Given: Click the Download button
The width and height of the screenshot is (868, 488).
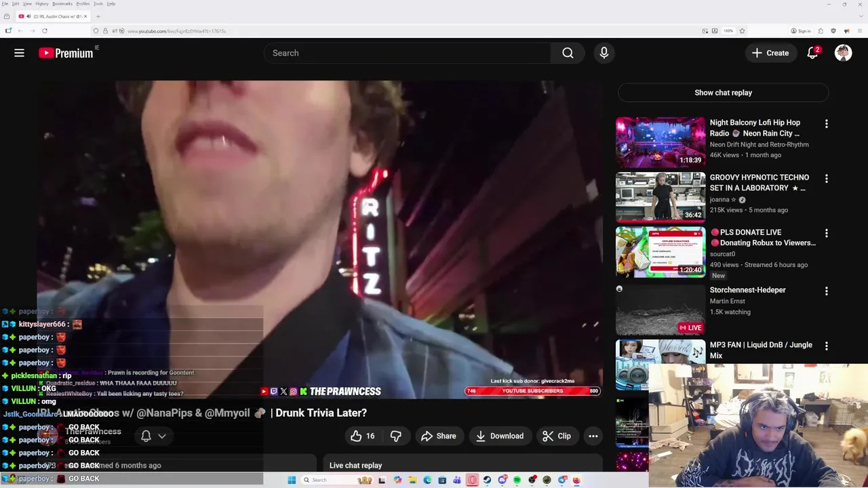Looking at the screenshot, I should (x=499, y=436).
